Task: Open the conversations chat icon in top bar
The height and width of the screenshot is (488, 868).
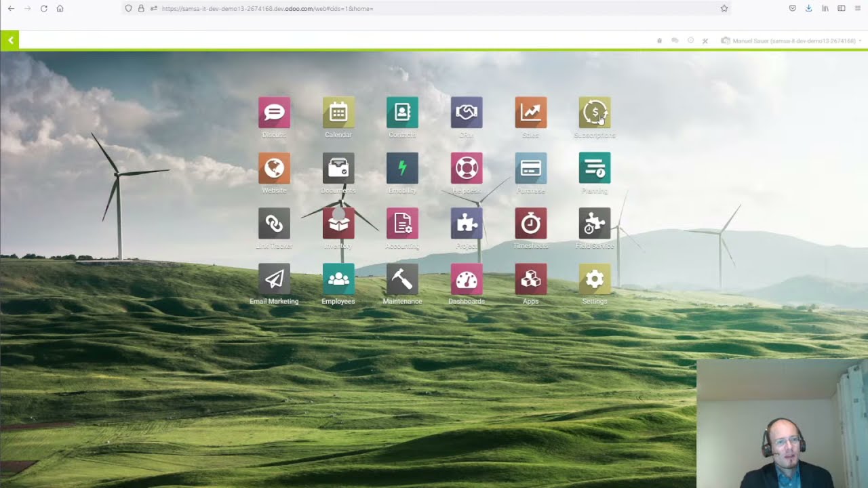Action: tap(675, 41)
